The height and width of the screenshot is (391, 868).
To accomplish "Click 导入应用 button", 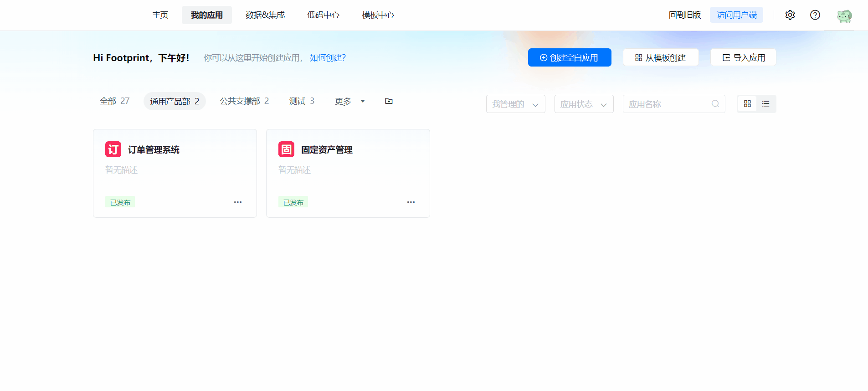I will tap(744, 57).
